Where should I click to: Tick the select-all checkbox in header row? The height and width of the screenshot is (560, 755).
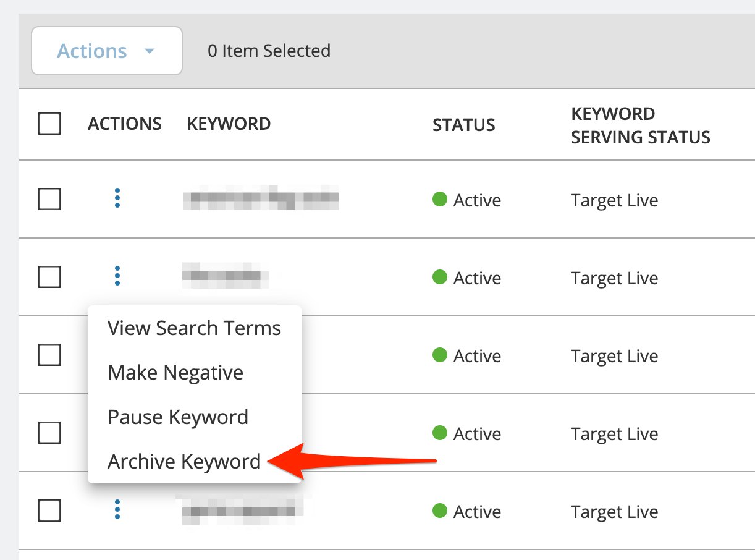49,124
